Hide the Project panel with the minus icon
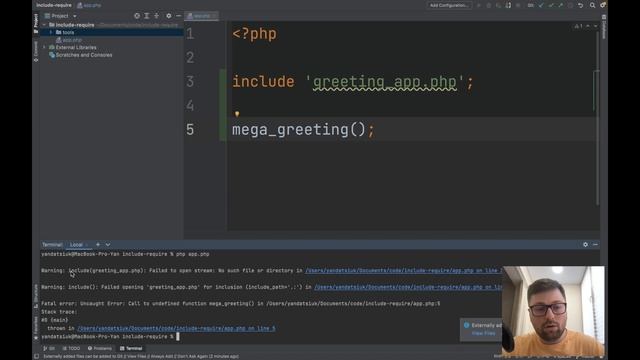The width and height of the screenshot is (640, 360). 178,16
